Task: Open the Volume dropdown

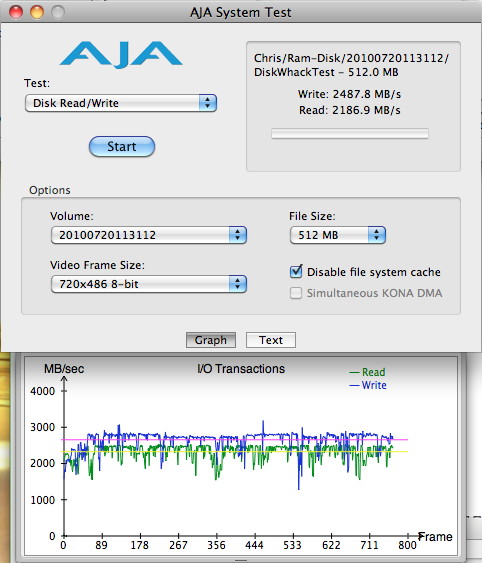Action: pos(149,235)
